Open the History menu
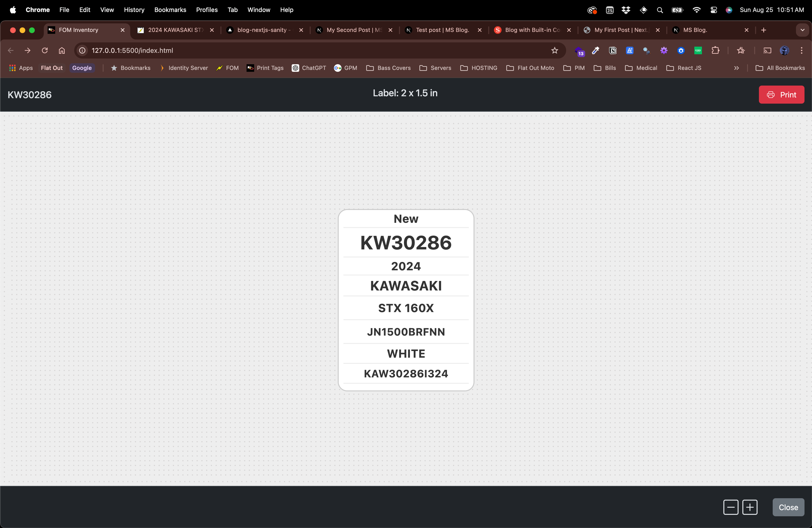This screenshot has width=812, height=528. coord(134,10)
